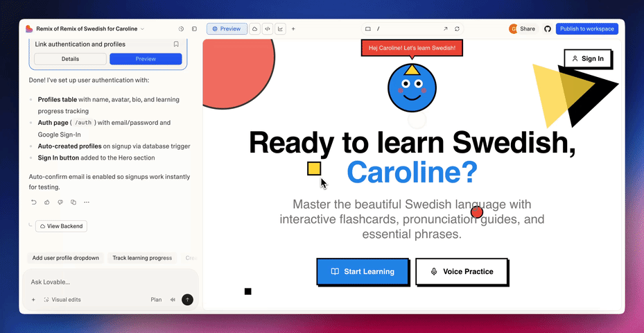Open the cloud backend toolbar icon
The height and width of the screenshot is (333, 644).
click(255, 29)
